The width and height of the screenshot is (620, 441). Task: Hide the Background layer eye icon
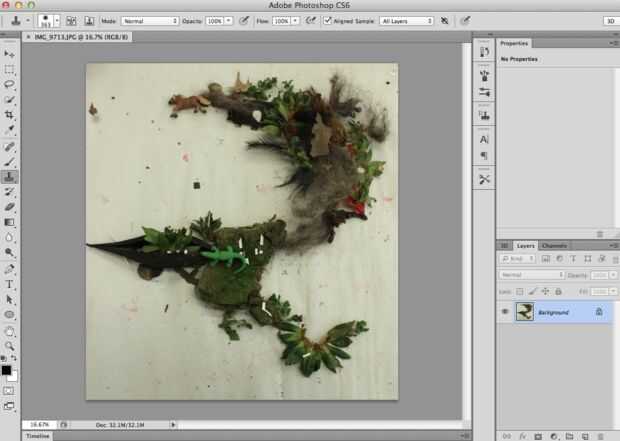(x=505, y=312)
